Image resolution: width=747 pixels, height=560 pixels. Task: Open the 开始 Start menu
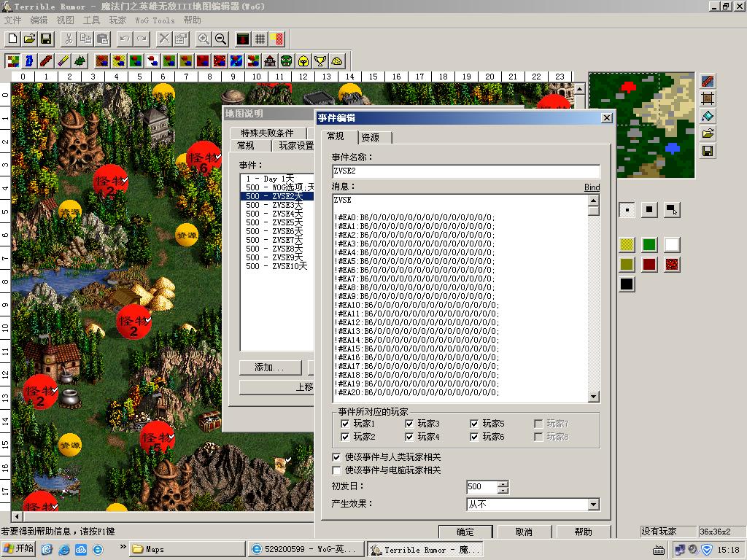point(18,549)
